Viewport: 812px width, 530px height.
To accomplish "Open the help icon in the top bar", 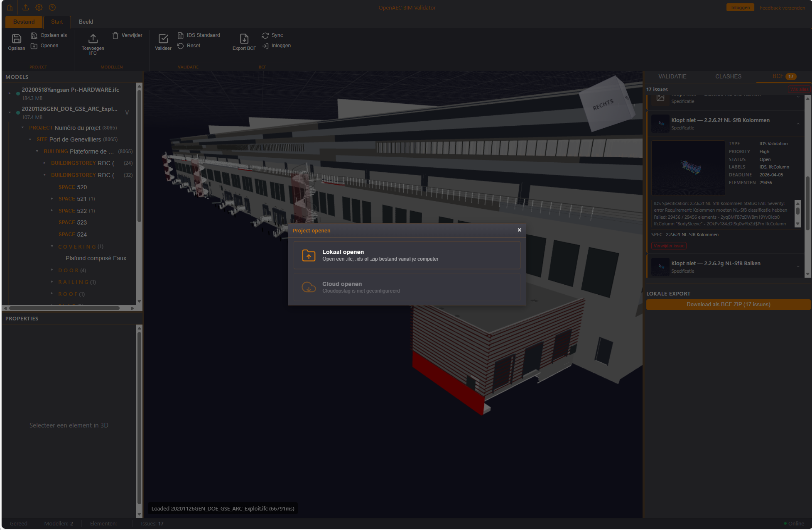I will coord(52,7).
